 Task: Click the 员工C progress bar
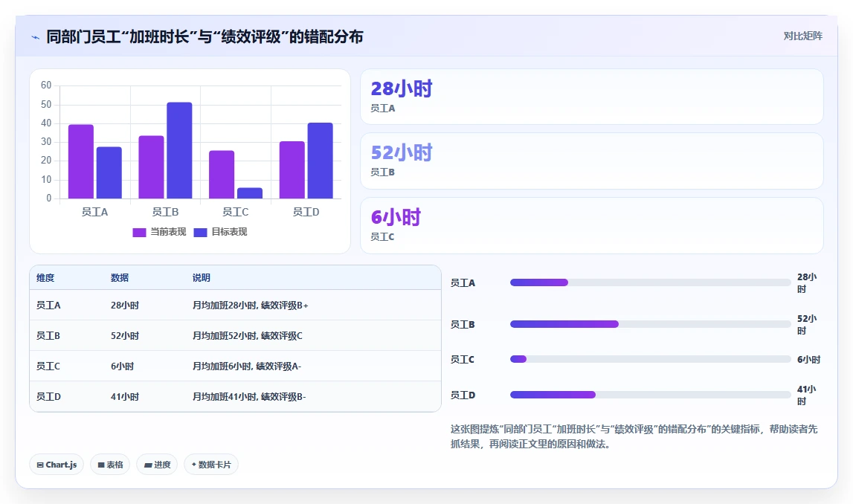[650, 359]
